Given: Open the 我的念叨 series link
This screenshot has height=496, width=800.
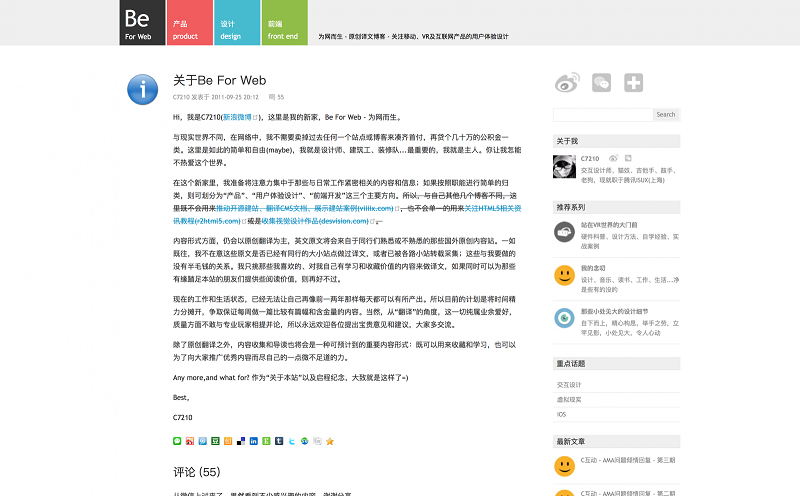Looking at the screenshot, I should [x=593, y=268].
